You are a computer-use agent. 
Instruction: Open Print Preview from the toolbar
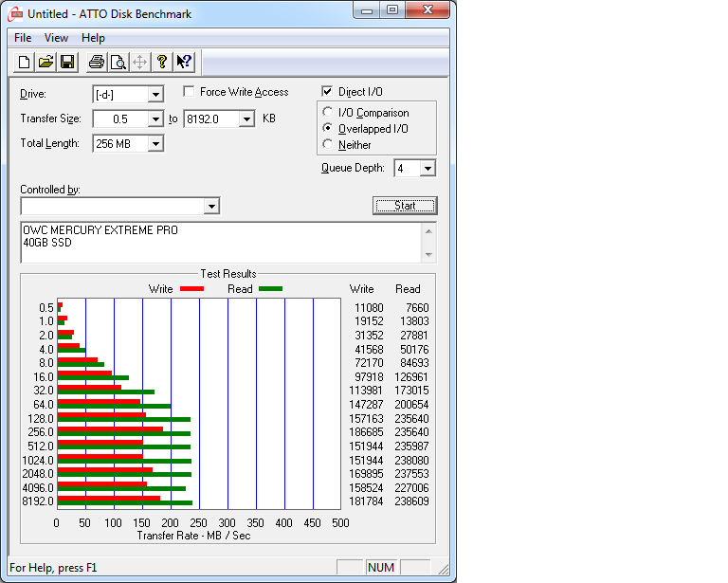pyautogui.click(x=118, y=63)
